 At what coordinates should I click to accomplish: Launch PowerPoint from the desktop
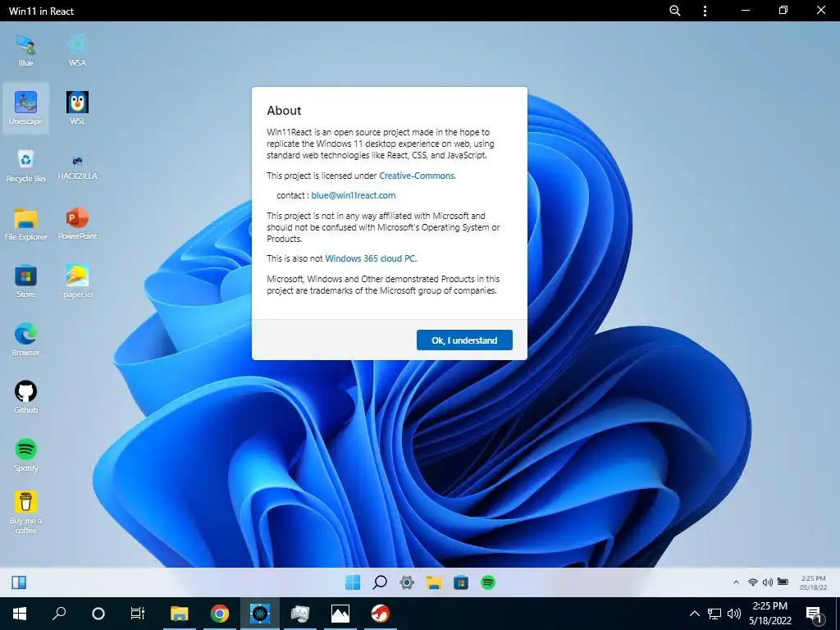coord(77,223)
